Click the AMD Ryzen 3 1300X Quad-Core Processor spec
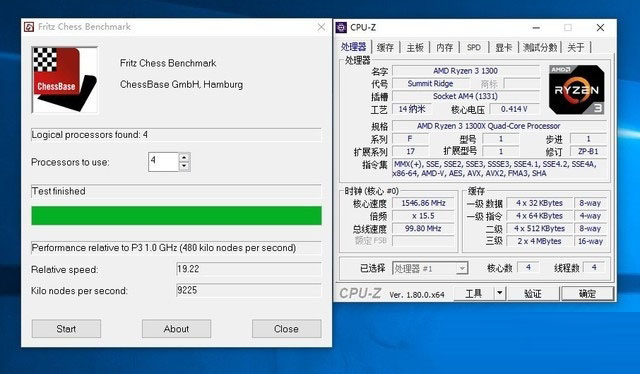Viewport: 640px width, 374px height. pyautogui.click(x=500, y=126)
